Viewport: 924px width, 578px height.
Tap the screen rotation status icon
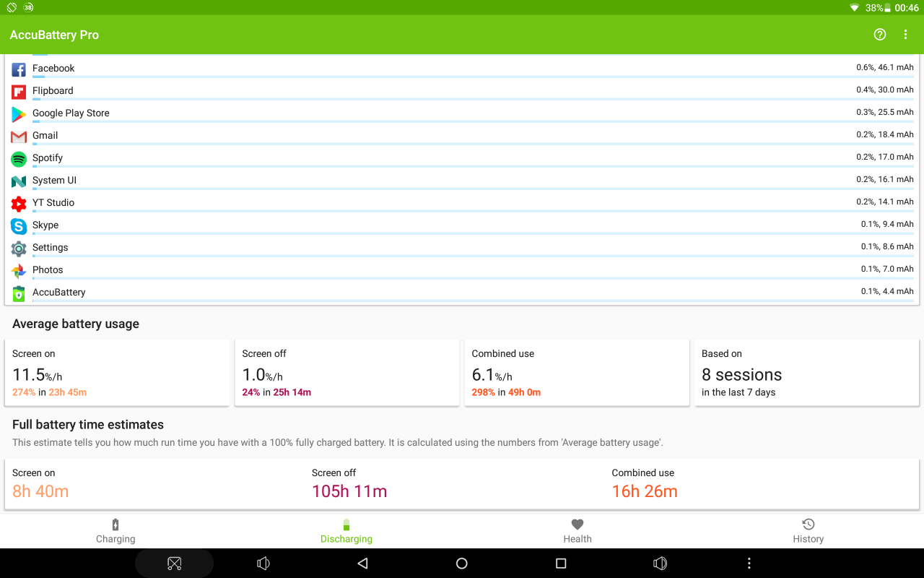[x=12, y=7]
